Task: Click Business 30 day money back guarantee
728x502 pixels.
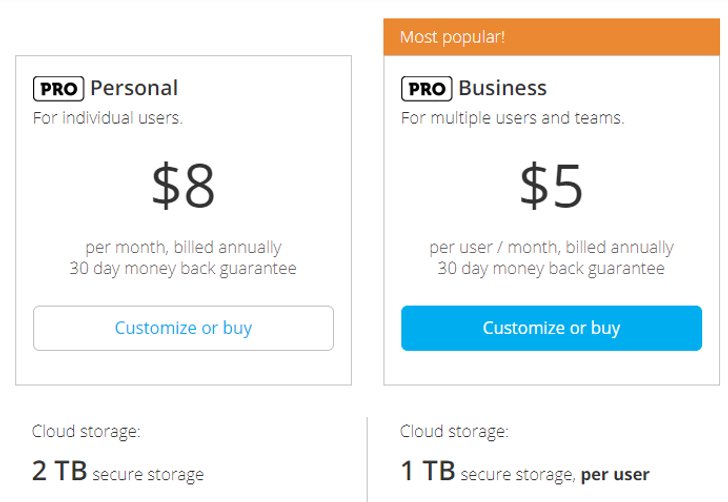Action: tap(551, 268)
